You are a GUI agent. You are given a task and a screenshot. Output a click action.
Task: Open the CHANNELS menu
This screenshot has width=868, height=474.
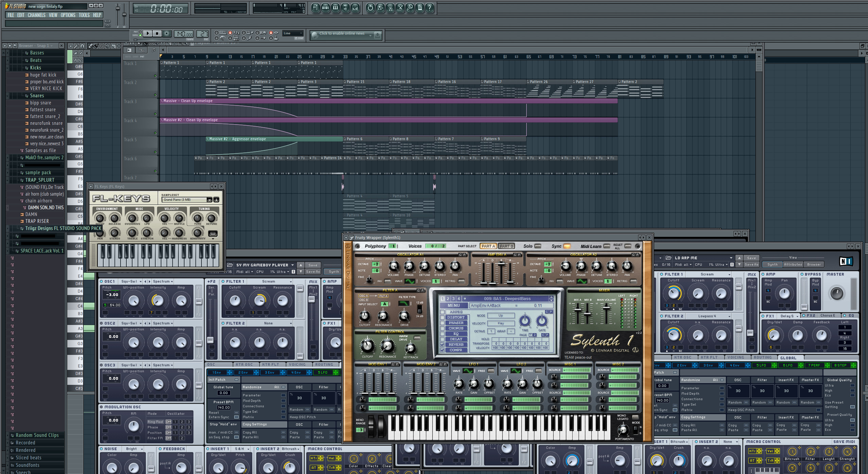coord(36,15)
